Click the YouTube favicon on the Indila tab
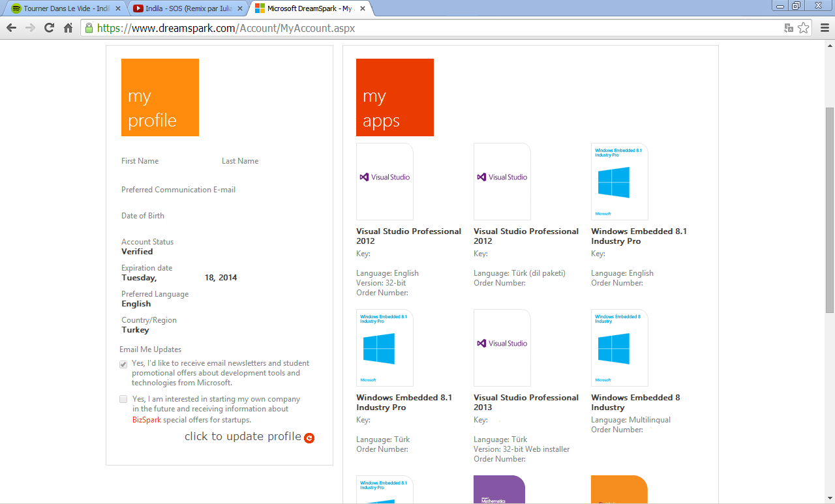The image size is (835, 504). 138,8
